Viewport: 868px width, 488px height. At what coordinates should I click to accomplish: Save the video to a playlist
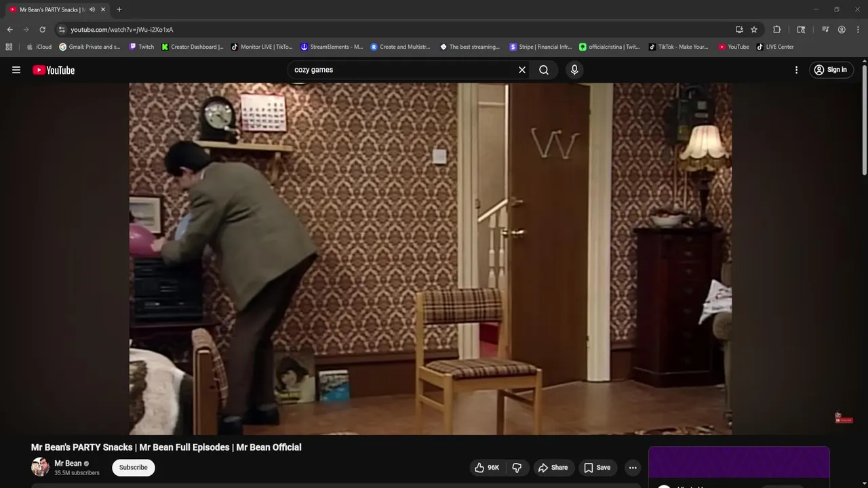pyautogui.click(x=597, y=468)
